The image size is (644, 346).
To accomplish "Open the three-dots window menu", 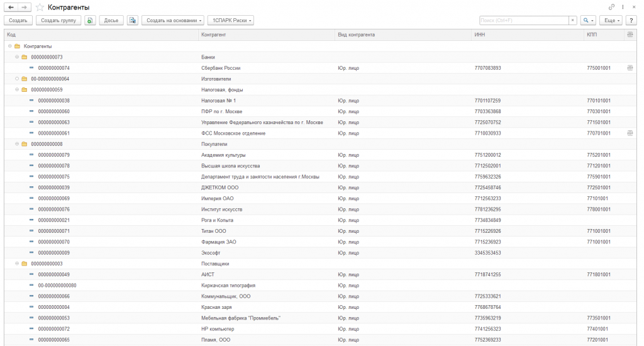I will pos(623,7).
